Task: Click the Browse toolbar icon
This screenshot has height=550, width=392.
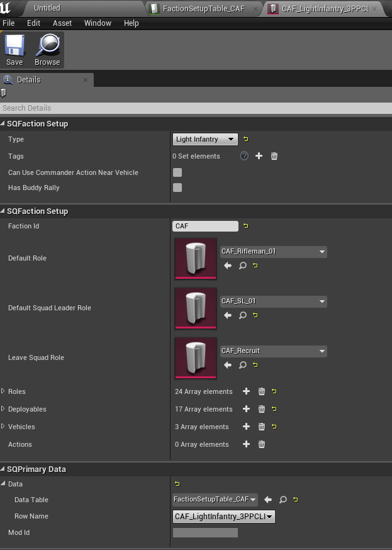Action: click(x=47, y=50)
